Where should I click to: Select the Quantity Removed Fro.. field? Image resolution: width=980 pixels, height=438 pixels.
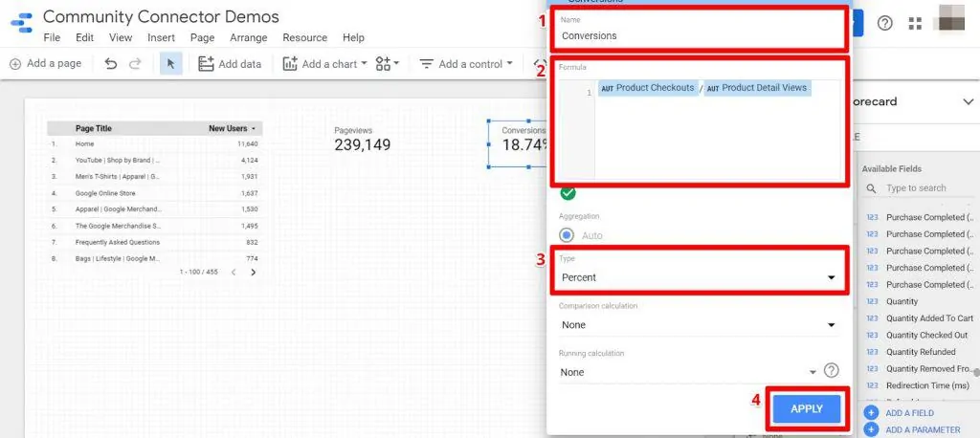pos(919,368)
